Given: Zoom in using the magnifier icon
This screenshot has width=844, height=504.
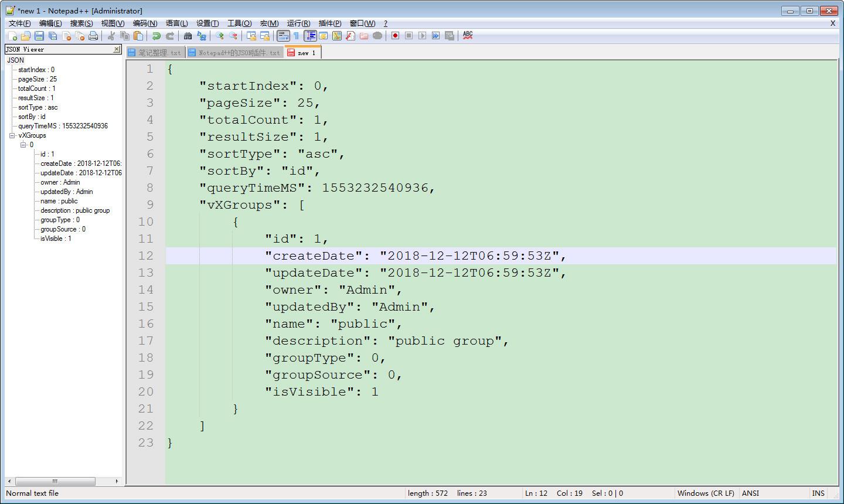Looking at the screenshot, I should pos(219,36).
